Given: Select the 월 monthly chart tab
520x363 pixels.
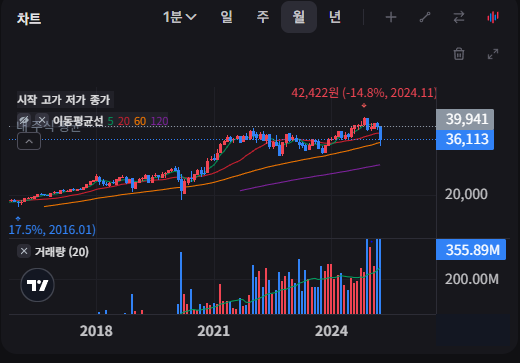Looking at the screenshot, I should (299, 17).
